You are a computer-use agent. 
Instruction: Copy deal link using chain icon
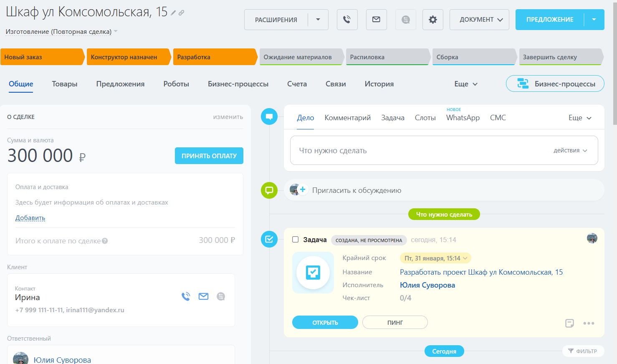pos(182,13)
